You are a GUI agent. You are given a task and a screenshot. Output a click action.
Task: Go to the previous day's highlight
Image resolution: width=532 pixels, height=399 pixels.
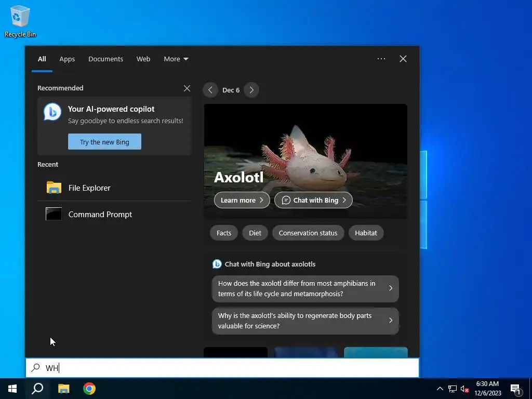click(210, 90)
